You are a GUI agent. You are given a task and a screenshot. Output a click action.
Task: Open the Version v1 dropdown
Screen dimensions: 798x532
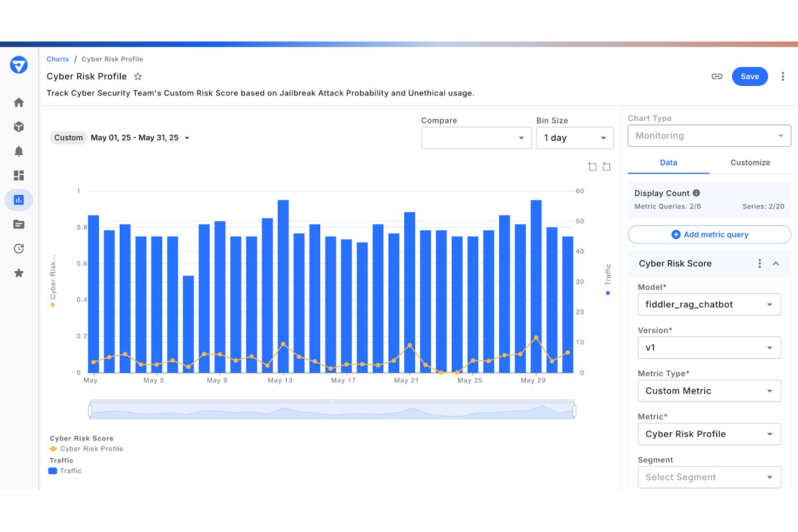[709, 348]
